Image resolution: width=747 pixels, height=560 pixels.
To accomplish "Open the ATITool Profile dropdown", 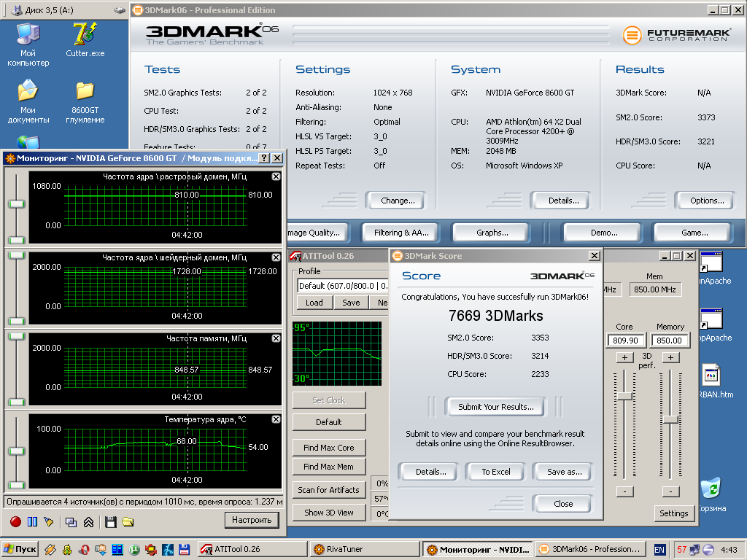I will 343,286.
